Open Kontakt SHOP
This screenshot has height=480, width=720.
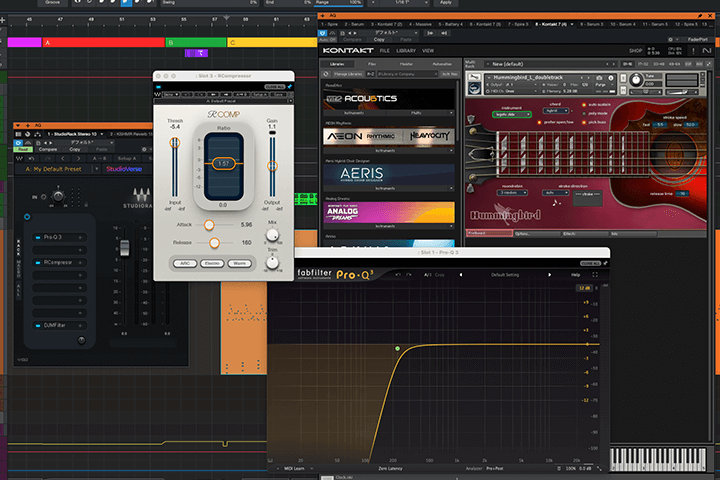(x=636, y=51)
